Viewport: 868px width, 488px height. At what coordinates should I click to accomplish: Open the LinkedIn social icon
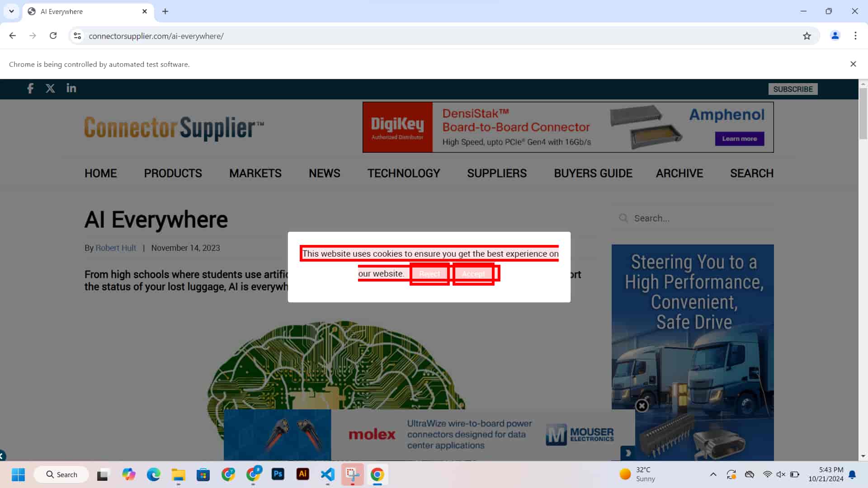tap(71, 88)
